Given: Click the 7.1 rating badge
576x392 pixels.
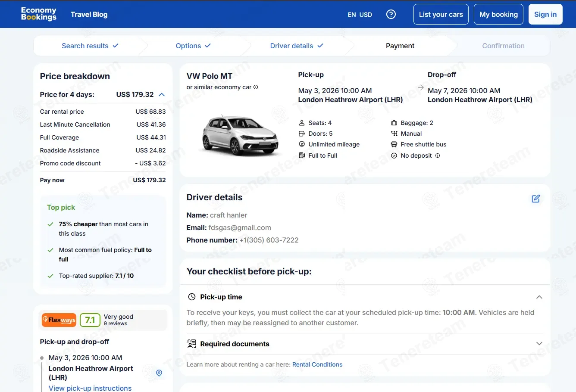Looking at the screenshot, I should coord(90,320).
